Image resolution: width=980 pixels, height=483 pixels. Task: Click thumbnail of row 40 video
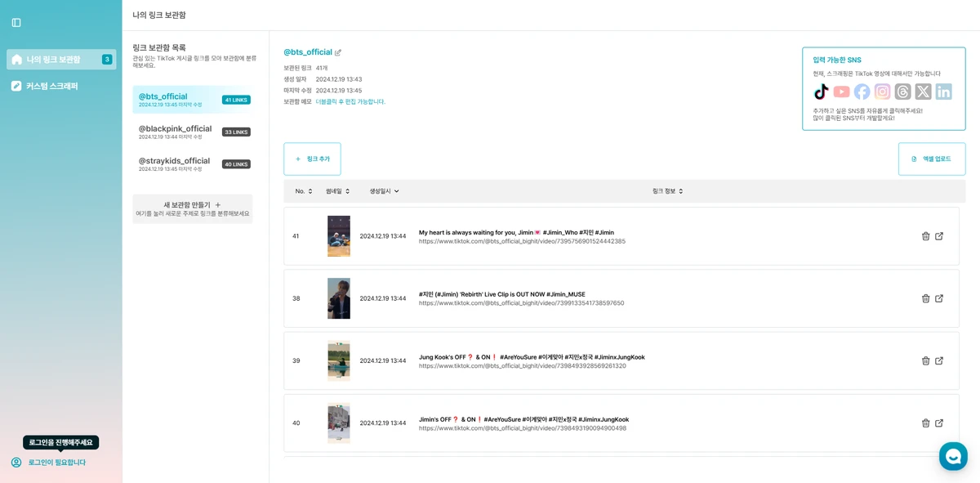tap(339, 423)
